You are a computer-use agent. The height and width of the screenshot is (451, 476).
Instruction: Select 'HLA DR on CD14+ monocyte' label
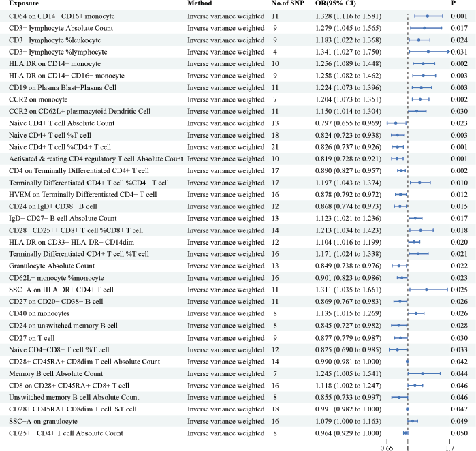pos(54,64)
